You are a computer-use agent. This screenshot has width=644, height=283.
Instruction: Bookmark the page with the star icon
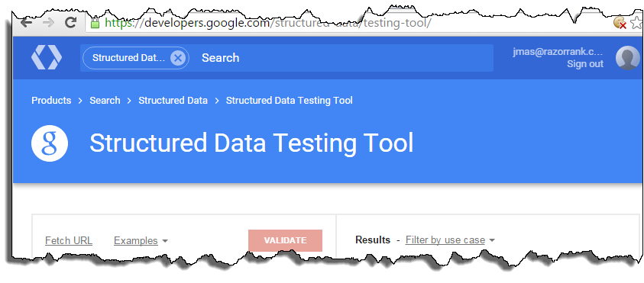click(636, 23)
